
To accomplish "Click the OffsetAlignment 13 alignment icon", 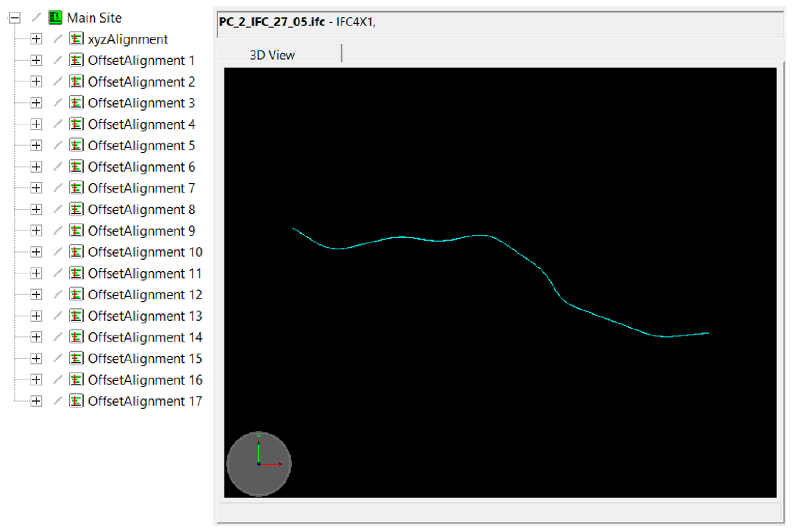I will click(76, 316).
